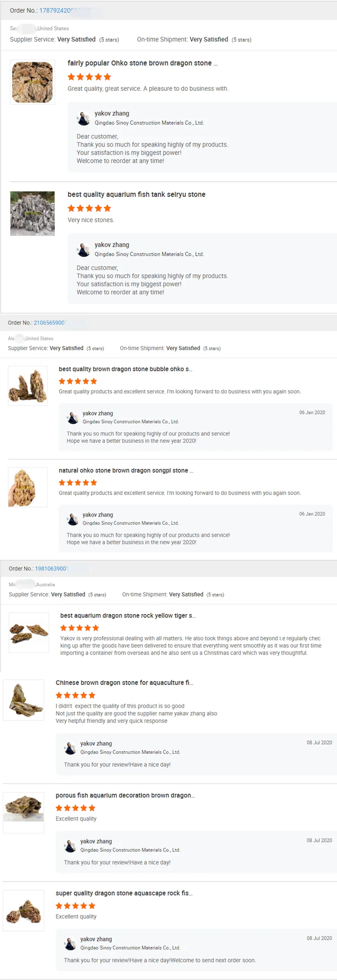Click the avatar in the reply below "A pleasure to do business with"
This screenshot has height=980, width=337.
pos(84,118)
